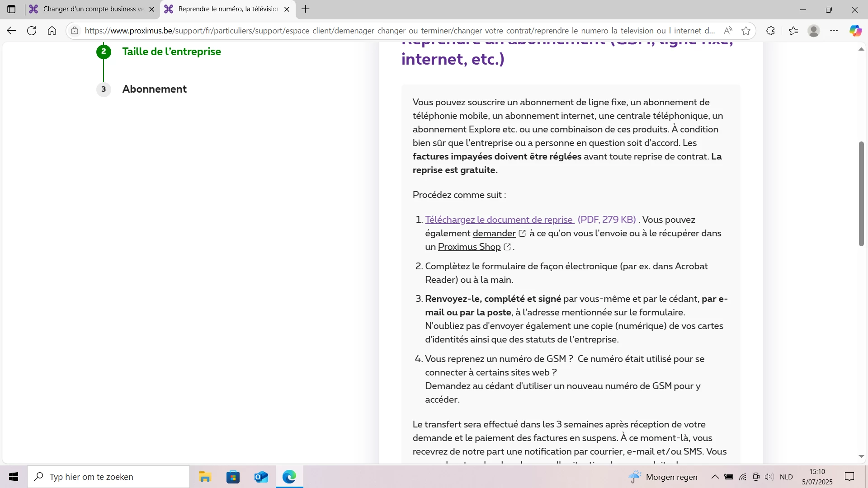Screen dimensions: 868x488
Task: Refresh the current page
Action: (x=32, y=31)
